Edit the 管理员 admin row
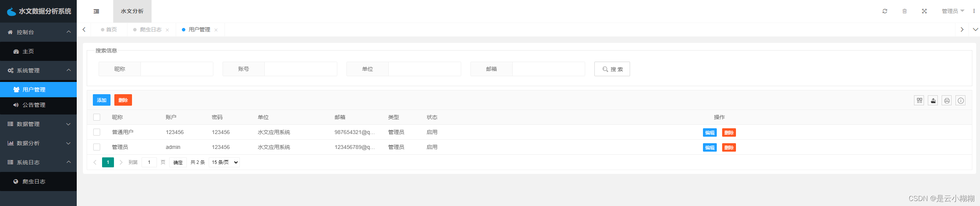Screen dimensions: 980x206 pos(710,147)
